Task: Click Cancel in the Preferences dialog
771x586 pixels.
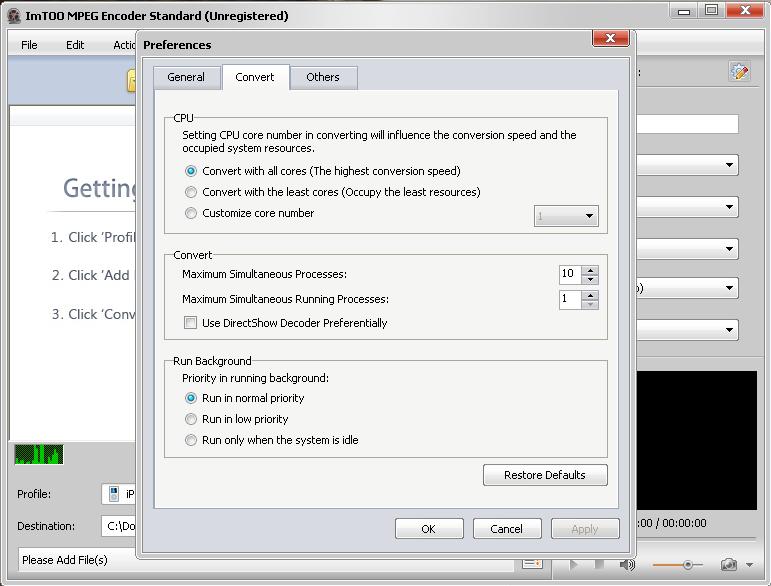Action: pyautogui.click(x=507, y=529)
